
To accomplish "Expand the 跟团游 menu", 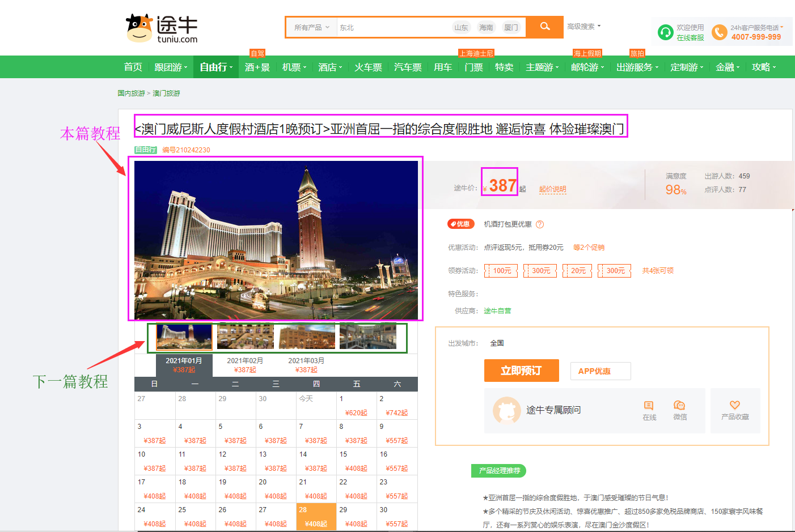I will coord(171,67).
